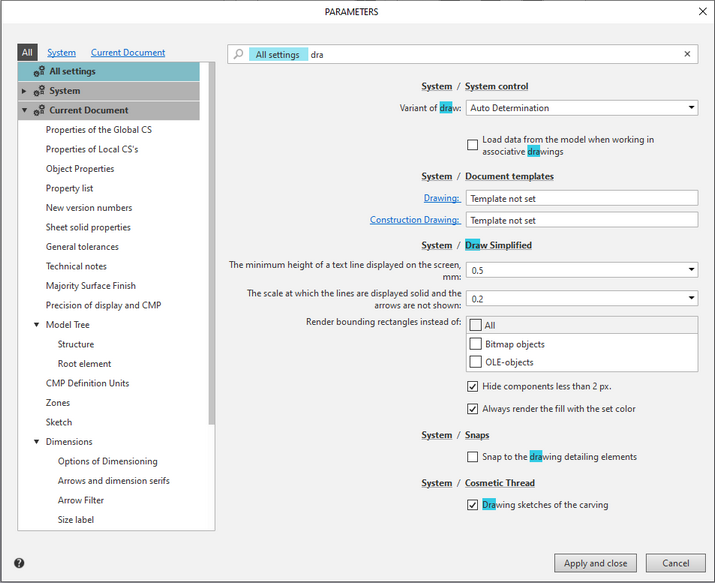Select Precision of display and CMP
The image size is (715, 583).
(x=104, y=305)
